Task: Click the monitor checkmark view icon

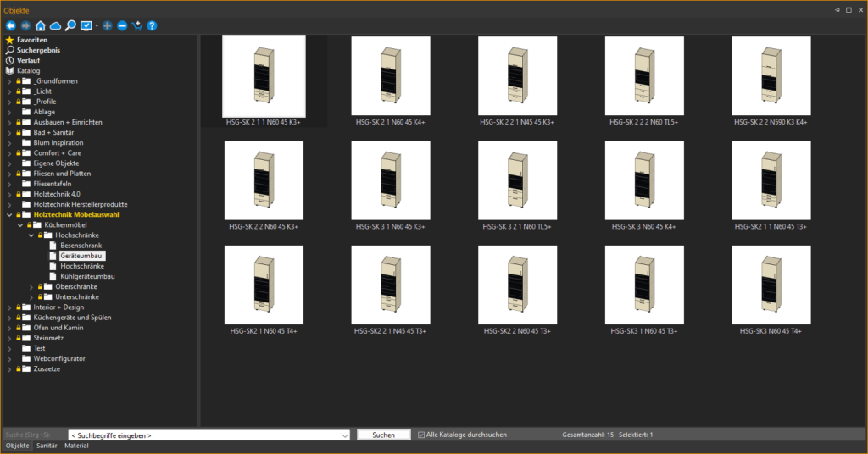Action: [86, 26]
